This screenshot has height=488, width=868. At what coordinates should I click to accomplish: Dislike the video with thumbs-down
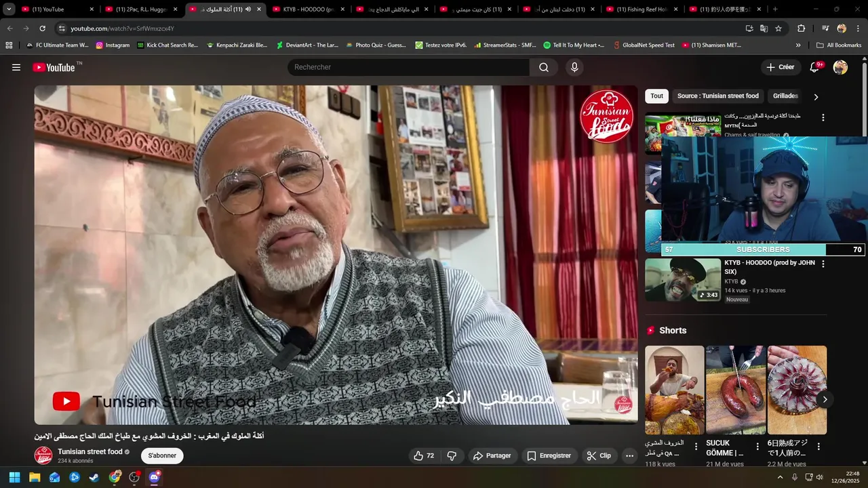click(x=452, y=455)
